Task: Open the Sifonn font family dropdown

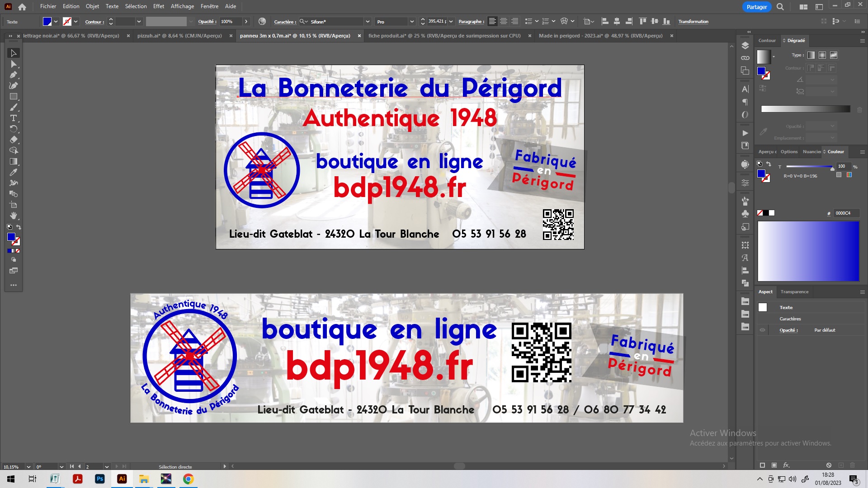Action: point(368,21)
